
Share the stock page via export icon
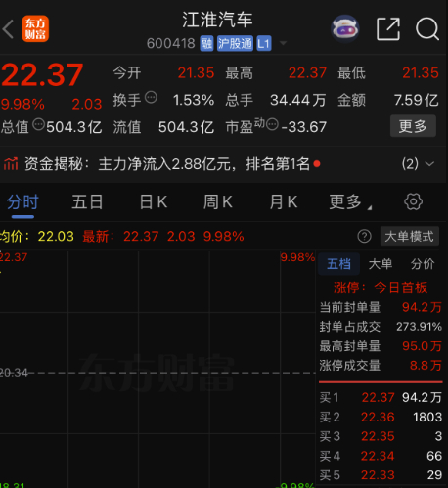(x=388, y=29)
